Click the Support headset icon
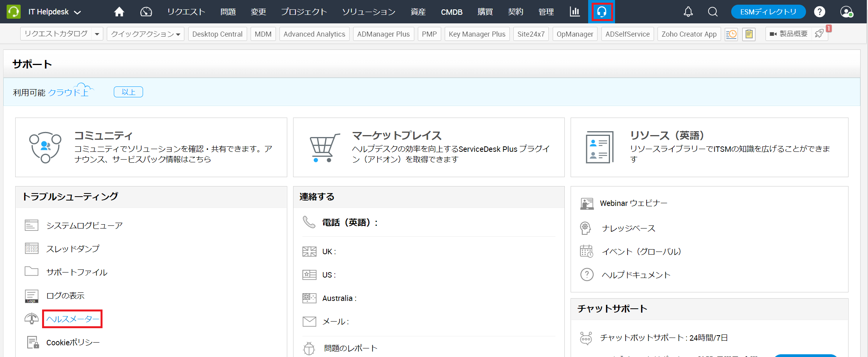868x357 pixels. pyautogui.click(x=602, y=12)
